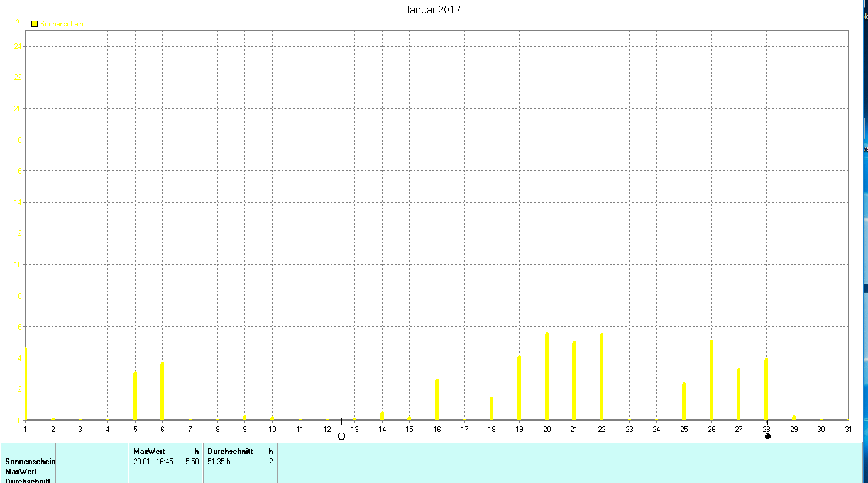Image resolution: width=868 pixels, height=483 pixels.
Task: Click the x-axis label '5'
Action: tap(135, 430)
